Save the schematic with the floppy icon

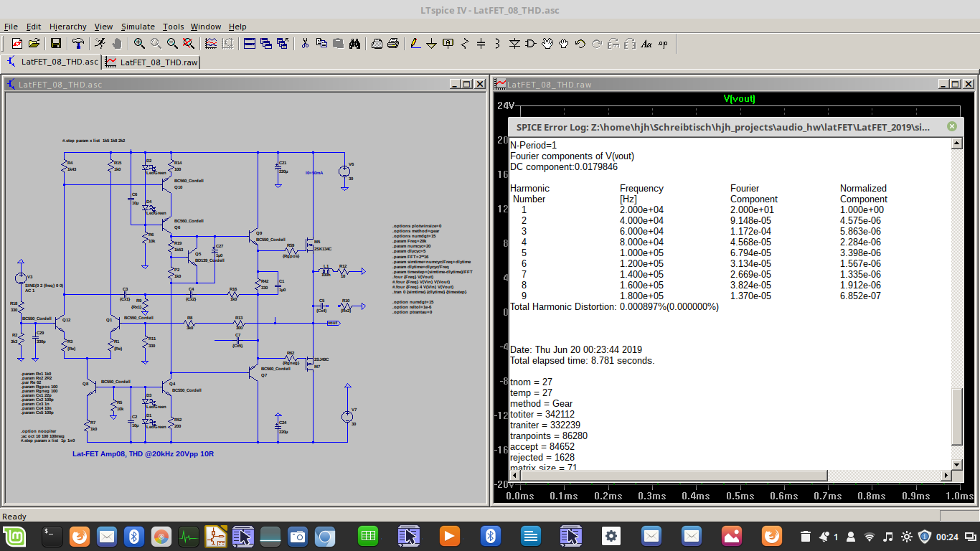click(x=56, y=44)
